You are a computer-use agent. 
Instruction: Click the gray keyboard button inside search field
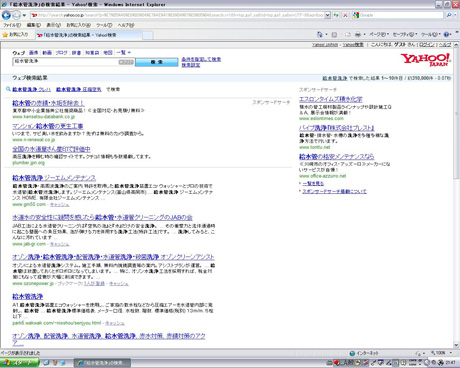pyautogui.click(x=126, y=62)
